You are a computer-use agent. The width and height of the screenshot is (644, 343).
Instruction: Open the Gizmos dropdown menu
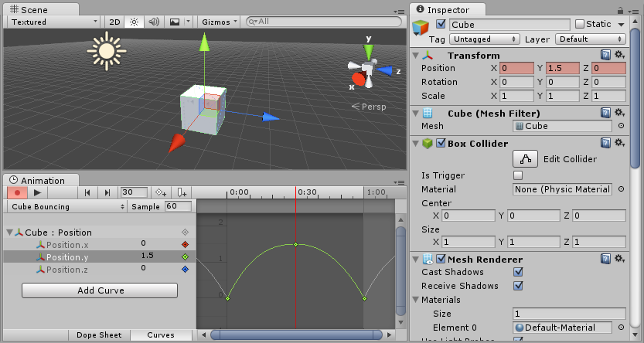219,22
